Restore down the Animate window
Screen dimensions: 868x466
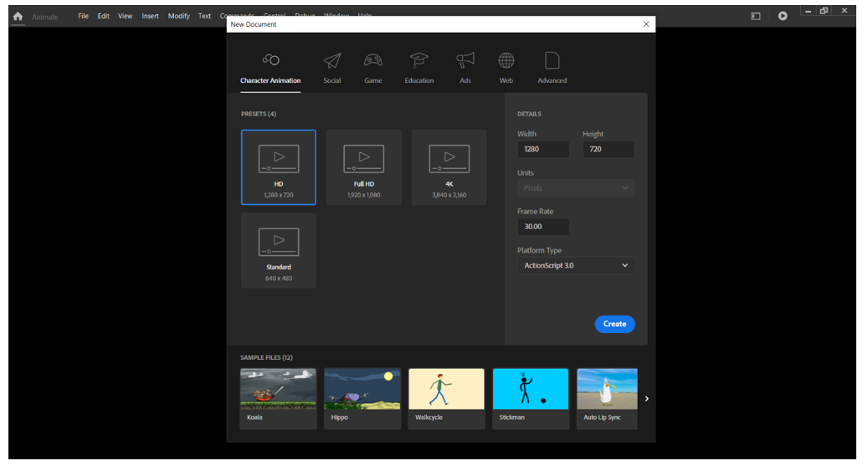click(824, 11)
